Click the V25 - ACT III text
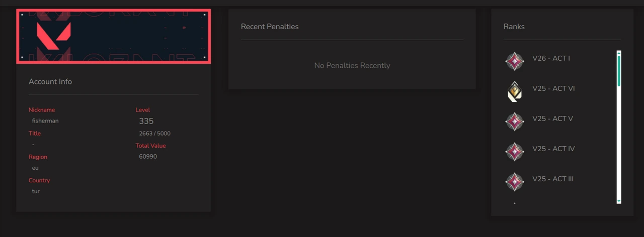 pos(553,179)
